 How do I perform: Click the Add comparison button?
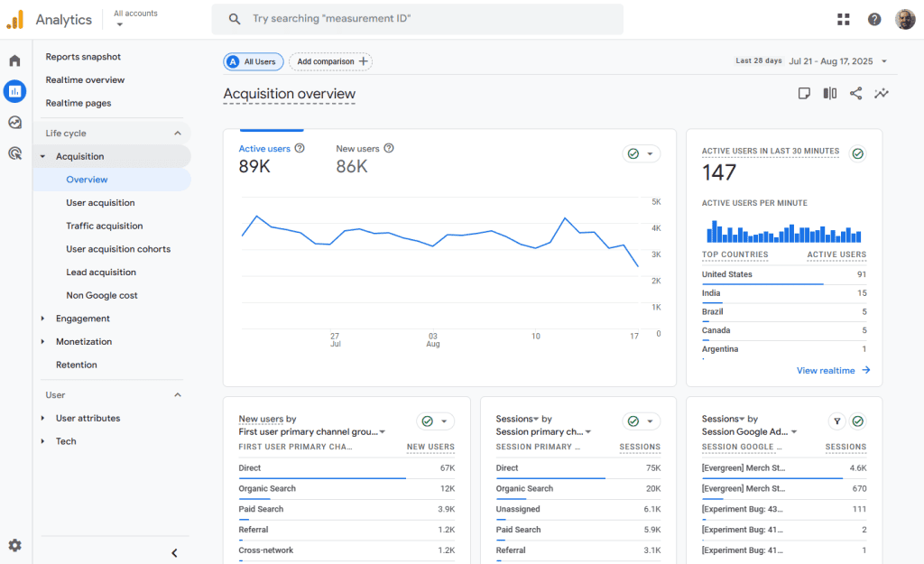click(x=330, y=61)
